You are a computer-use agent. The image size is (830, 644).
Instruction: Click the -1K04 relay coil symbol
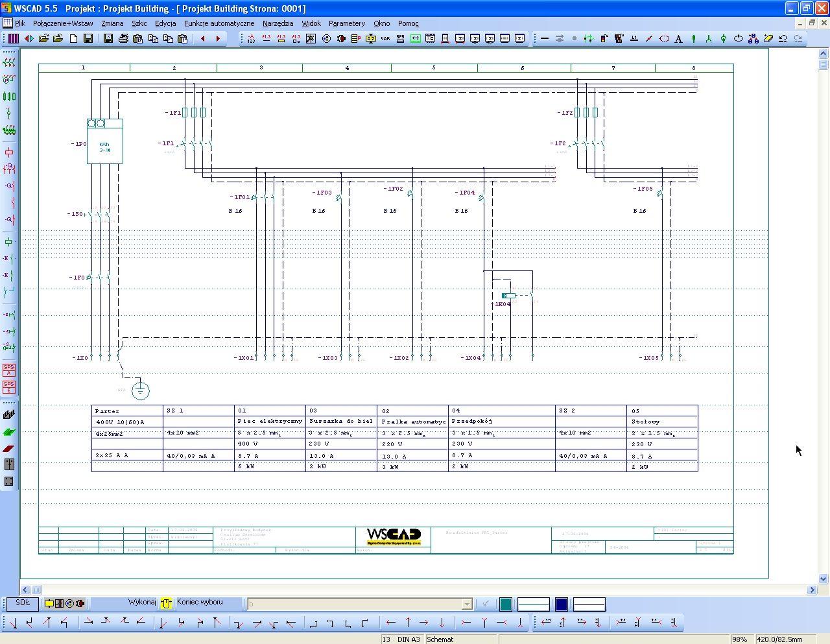coord(508,296)
